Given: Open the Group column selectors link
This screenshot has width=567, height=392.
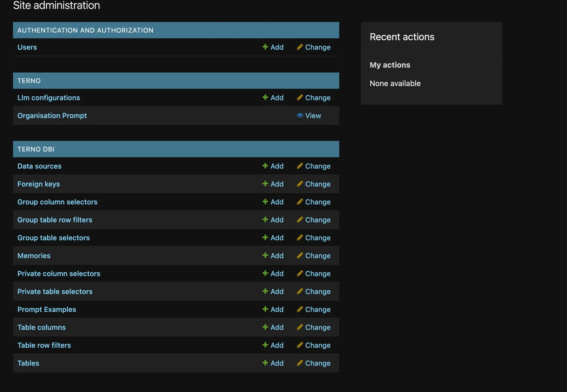Looking at the screenshot, I should click(x=57, y=202).
